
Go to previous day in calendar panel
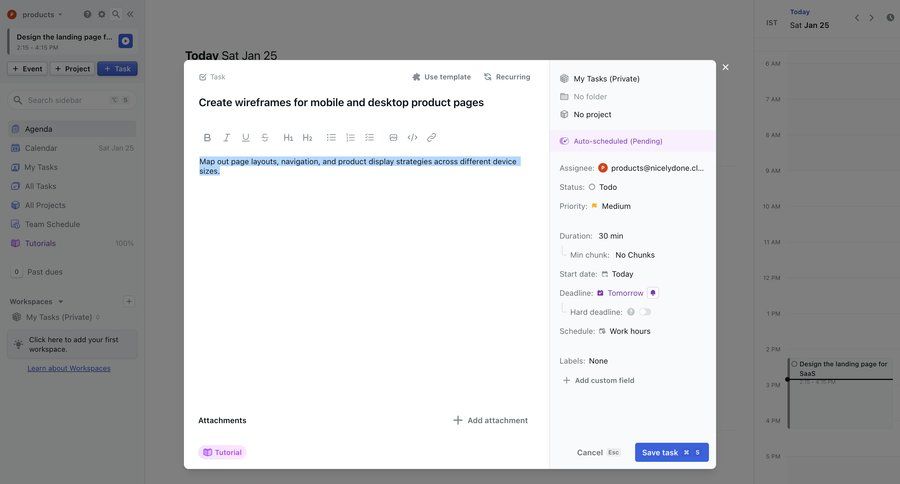click(857, 18)
